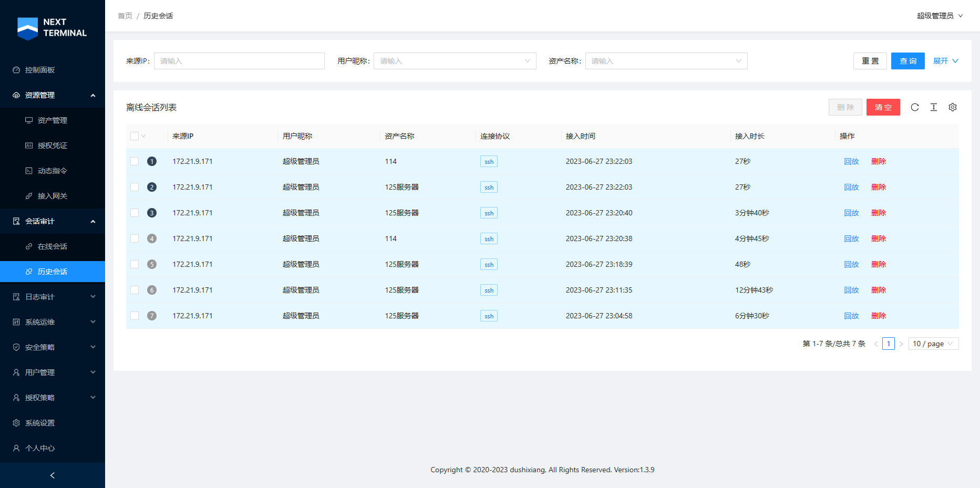
Task: Click the ssh tag in first row
Action: tap(489, 162)
